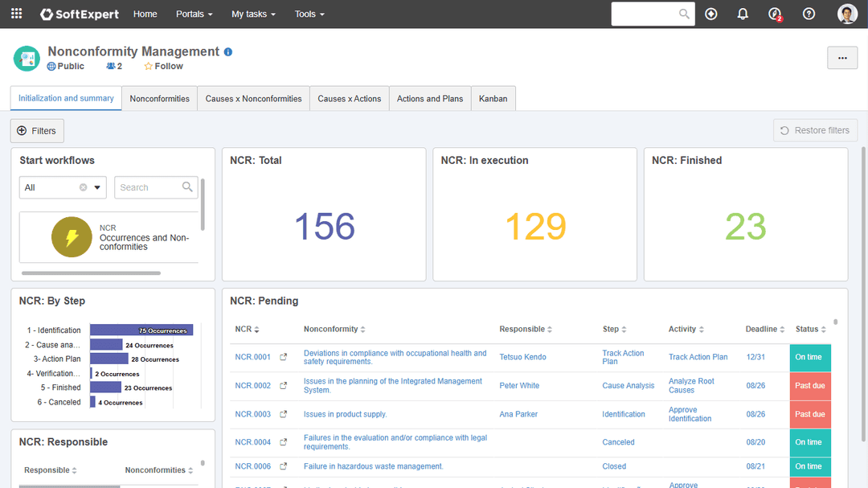Sort pending table by Deadline column
Image resolution: width=868 pixels, height=488 pixels.
point(764,329)
